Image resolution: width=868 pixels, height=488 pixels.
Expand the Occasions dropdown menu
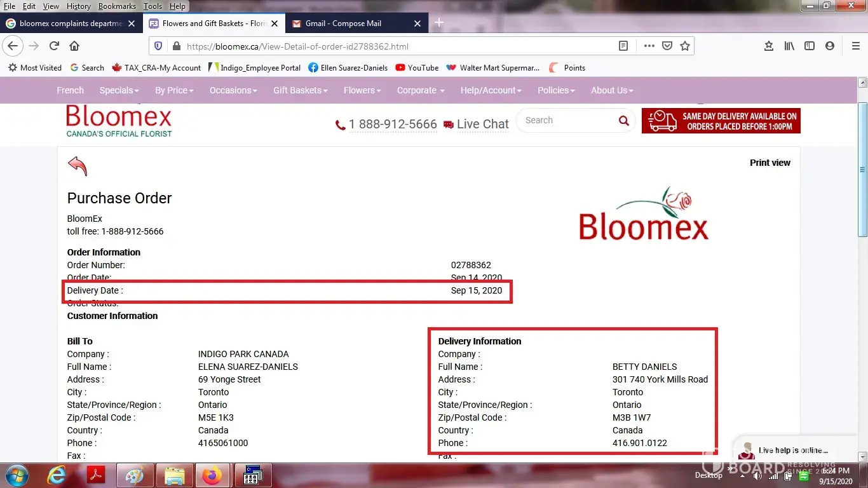(x=233, y=90)
